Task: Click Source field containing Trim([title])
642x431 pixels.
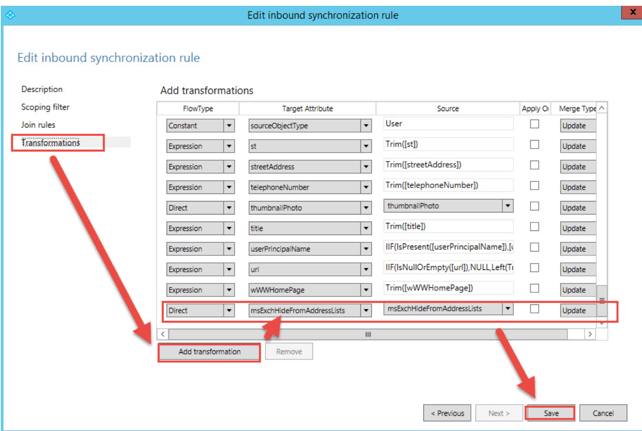Action: (448, 228)
